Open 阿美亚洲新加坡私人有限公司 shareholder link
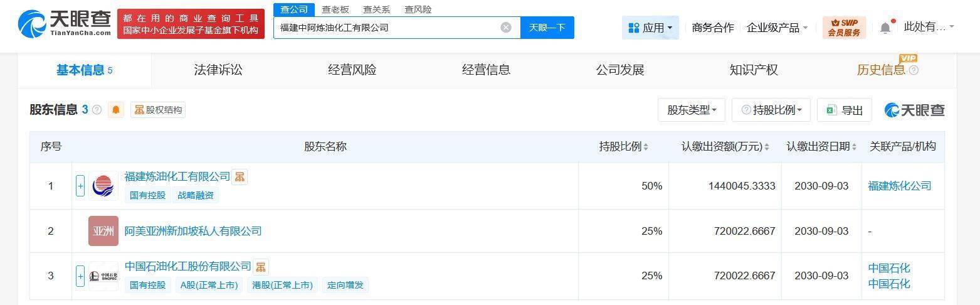Image resolution: width=980 pixels, height=305 pixels. (193, 231)
